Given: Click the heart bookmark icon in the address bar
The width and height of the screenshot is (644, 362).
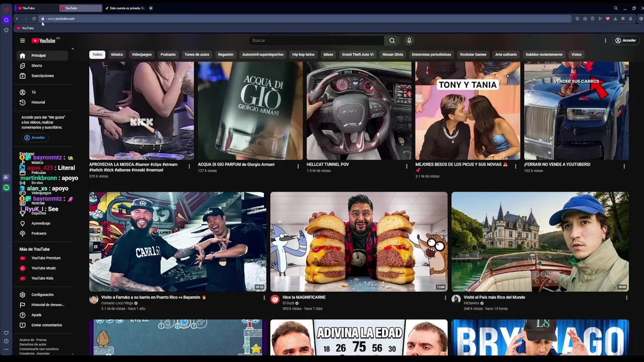Looking at the screenshot, I should pyautogui.click(x=607, y=19).
